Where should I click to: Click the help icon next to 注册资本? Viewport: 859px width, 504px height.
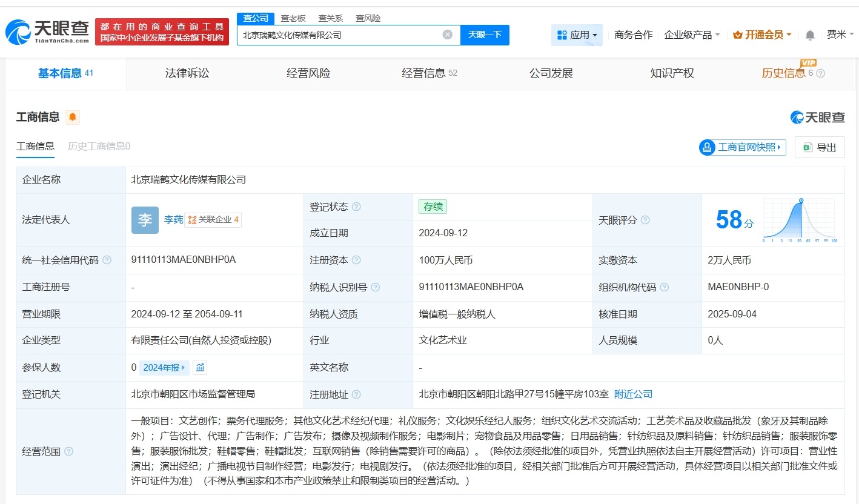click(357, 260)
